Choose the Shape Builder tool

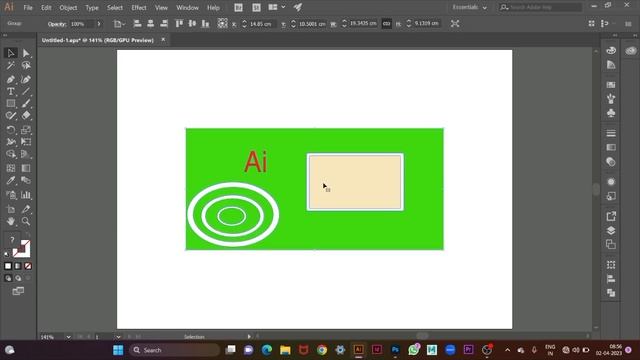(11, 154)
